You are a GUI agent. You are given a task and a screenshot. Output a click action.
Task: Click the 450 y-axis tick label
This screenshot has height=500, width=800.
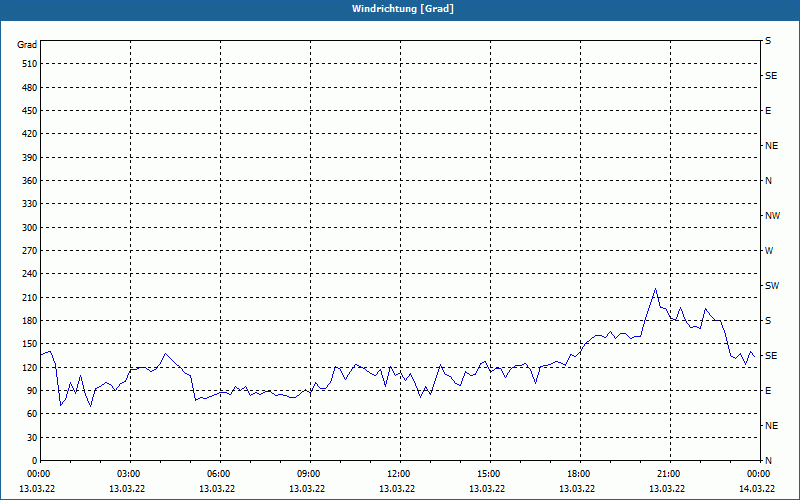[x=30, y=111]
